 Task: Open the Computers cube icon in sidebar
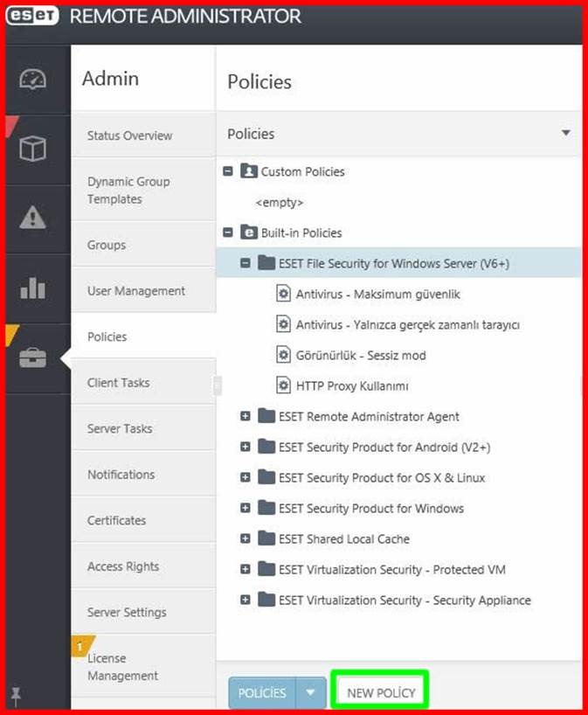pyautogui.click(x=33, y=149)
